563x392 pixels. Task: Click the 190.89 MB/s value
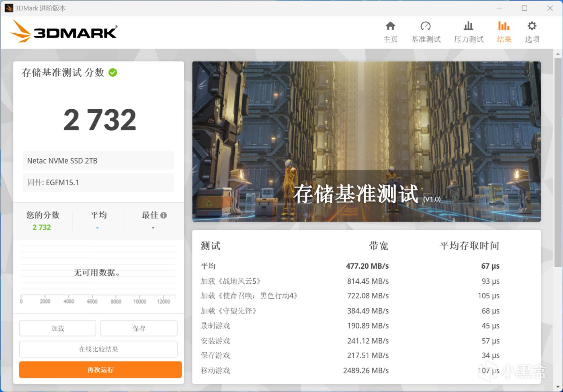(368, 326)
